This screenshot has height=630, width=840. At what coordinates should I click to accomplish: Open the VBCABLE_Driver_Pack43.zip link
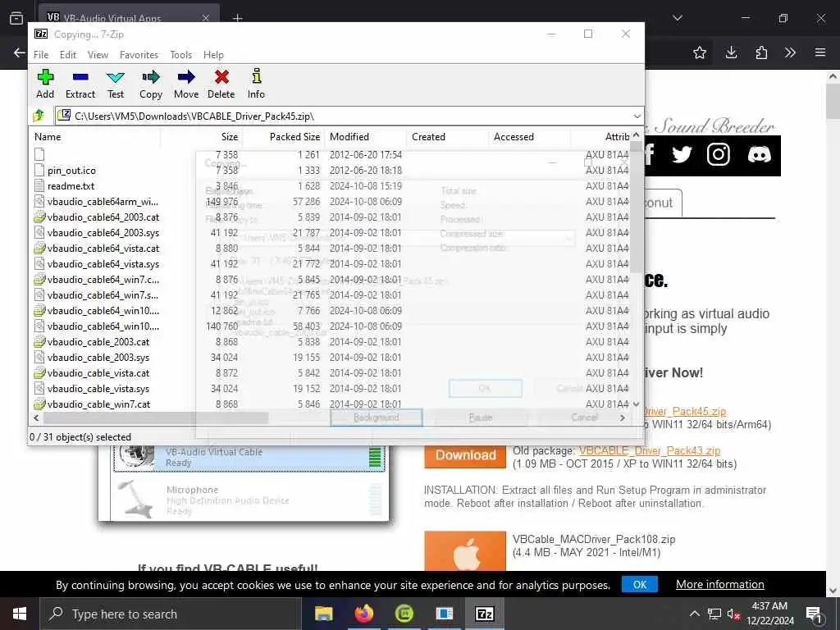pyautogui.click(x=650, y=450)
